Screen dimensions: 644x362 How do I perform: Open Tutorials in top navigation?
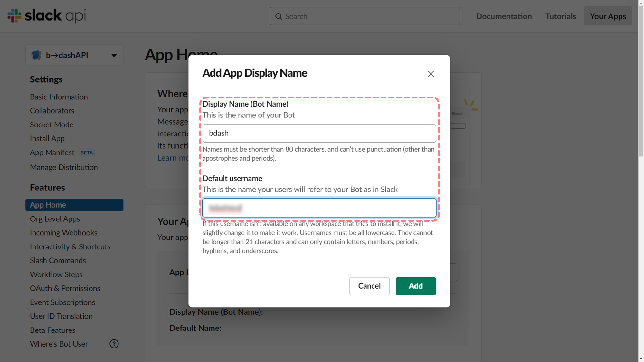561,16
